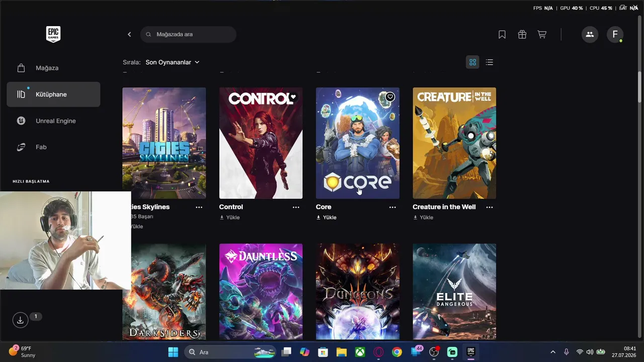Open the Creature in the Well cover

click(454, 143)
